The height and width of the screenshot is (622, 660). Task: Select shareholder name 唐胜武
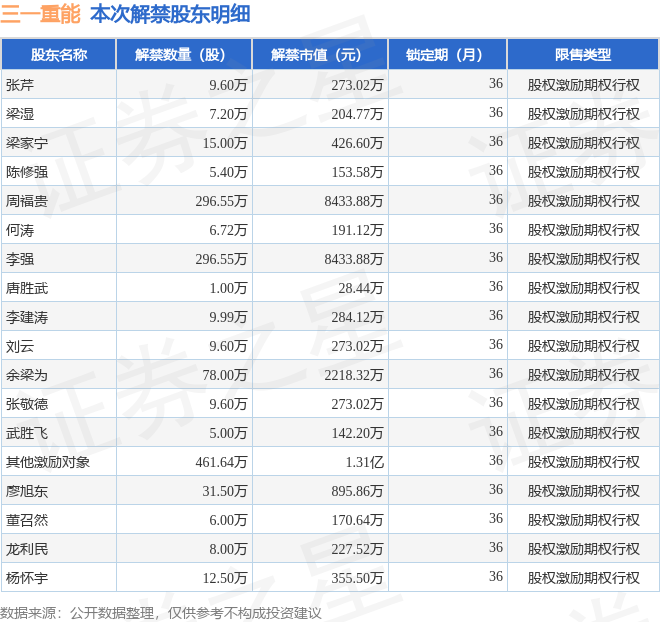point(27,288)
